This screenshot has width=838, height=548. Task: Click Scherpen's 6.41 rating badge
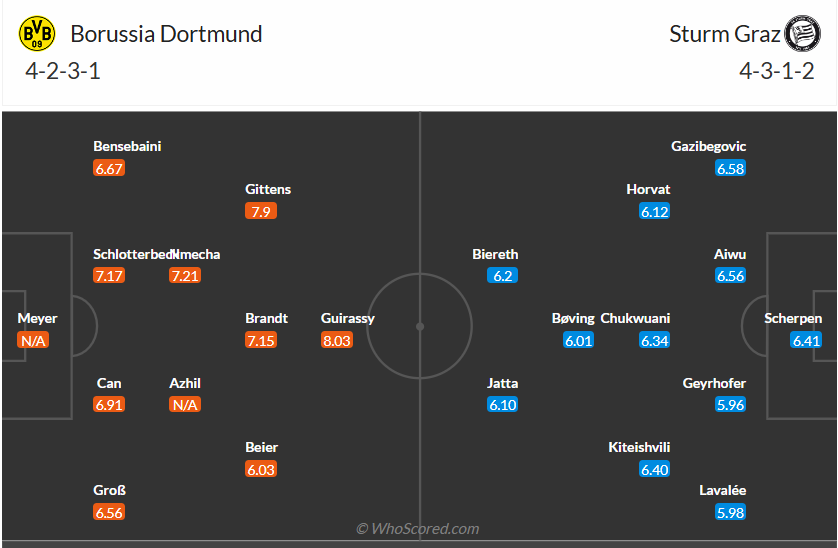click(x=806, y=340)
